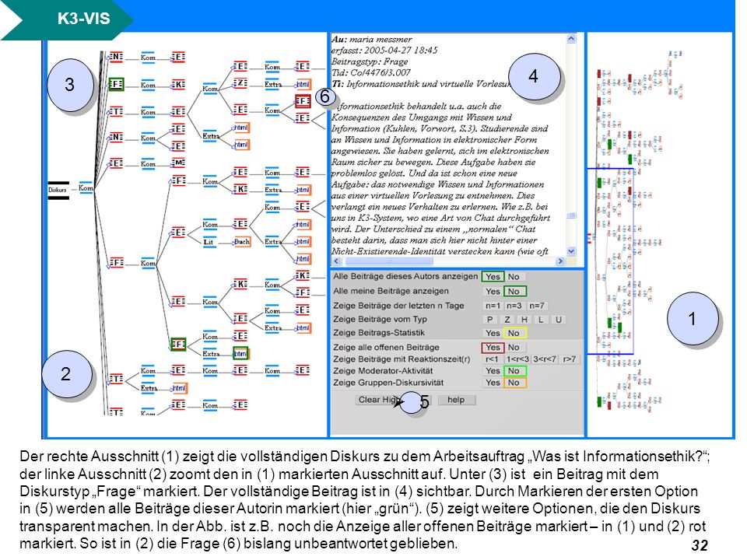The height and width of the screenshot is (560, 747).
Task: Click the Extra node following the Z node
Action: (x=273, y=85)
